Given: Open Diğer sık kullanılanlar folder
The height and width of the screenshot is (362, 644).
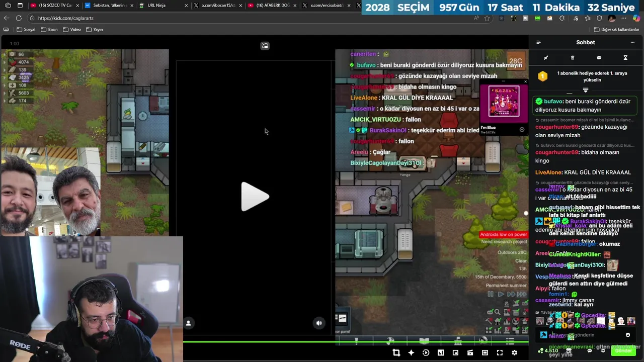Looking at the screenshot, I should pos(616,29).
